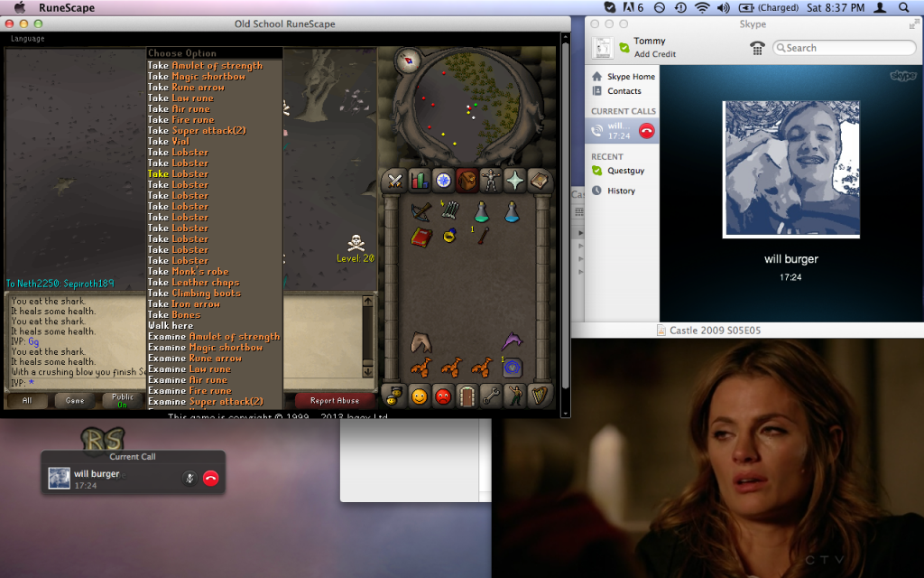Select Walk here in the context menu
Image resolution: width=924 pixels, height=578 pixels.
point(171,326)
